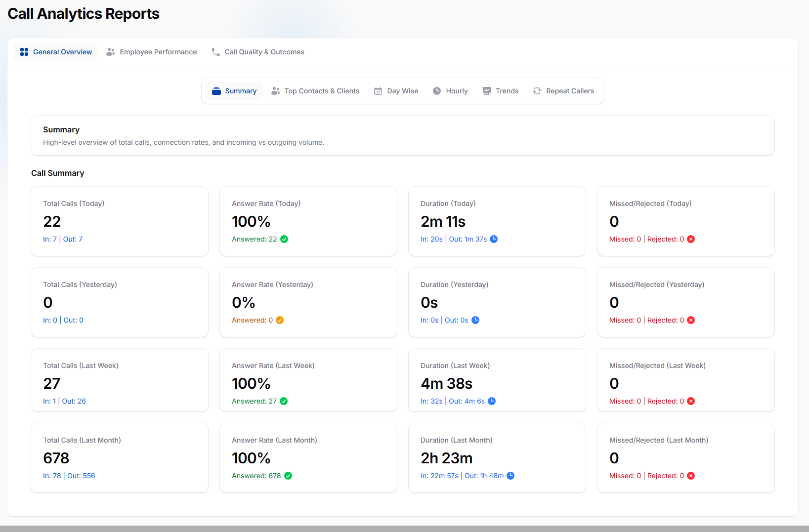The image size is (809, 532).
Task: Click the 'Answered: 0' text
Action: click(253, 320)
